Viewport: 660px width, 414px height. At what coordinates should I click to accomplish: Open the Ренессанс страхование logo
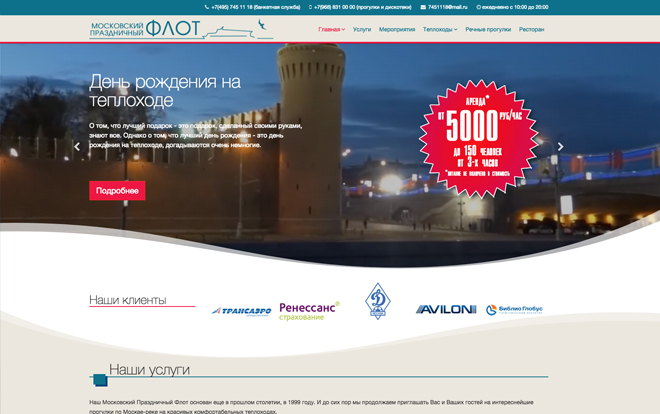pyautogui.click(x=309, y=311)
